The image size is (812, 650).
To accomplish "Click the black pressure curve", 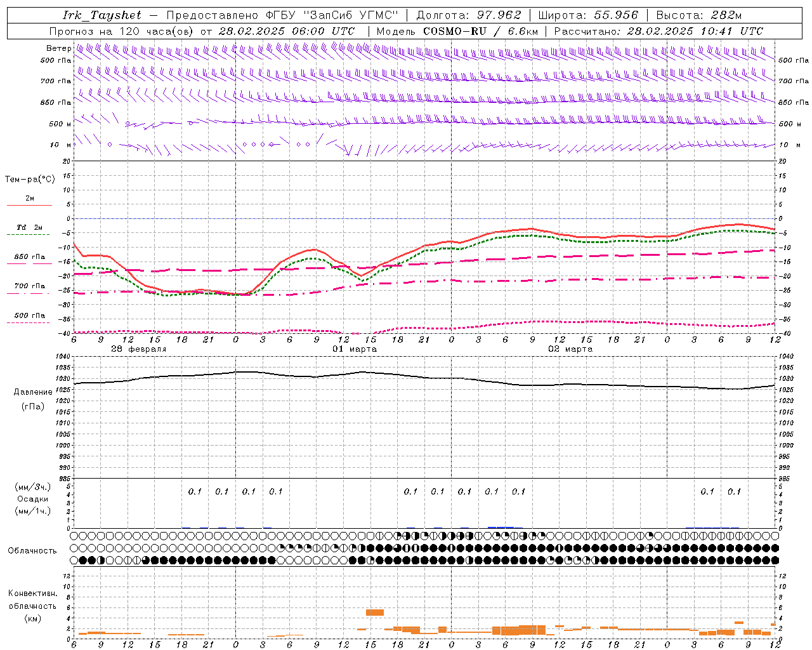I will click(x=424, y=376).
